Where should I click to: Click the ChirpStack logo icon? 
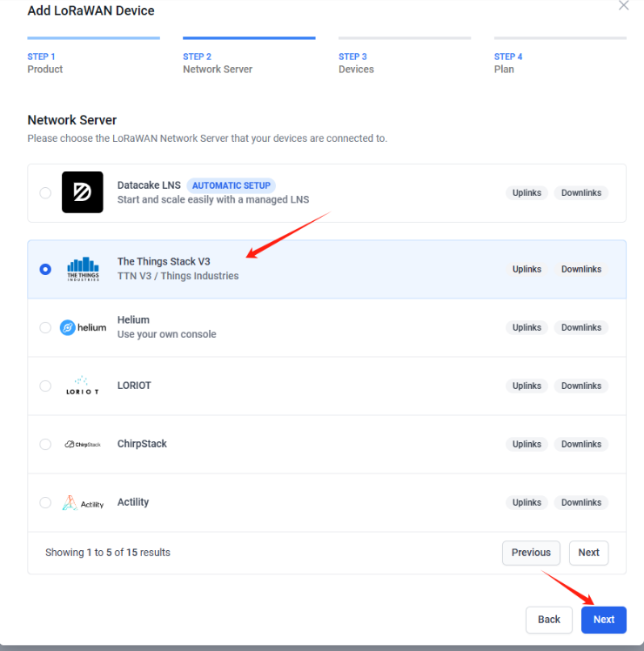tap(83, 444)
